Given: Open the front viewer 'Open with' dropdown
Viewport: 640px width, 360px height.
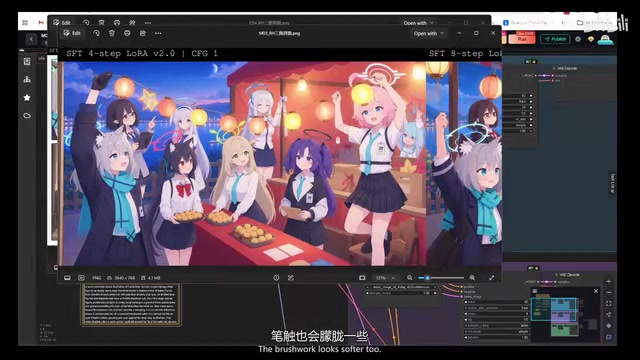Looking at the screenshot, I should pos(428,33).
